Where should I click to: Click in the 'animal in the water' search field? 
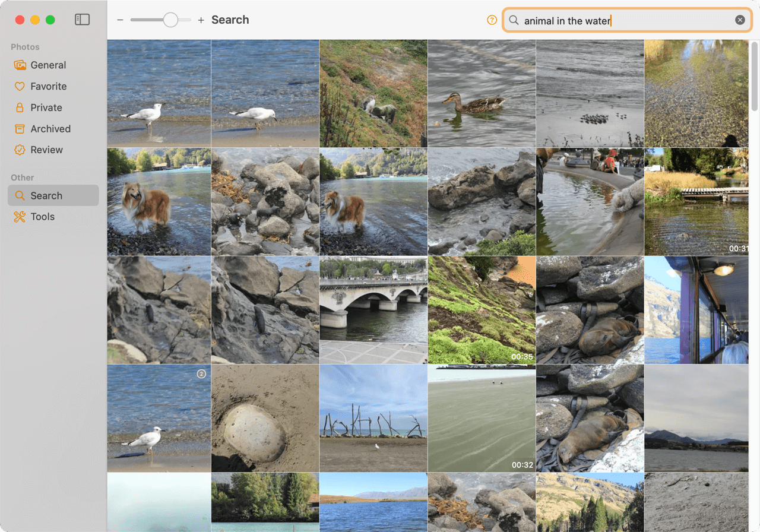(628, 20)
